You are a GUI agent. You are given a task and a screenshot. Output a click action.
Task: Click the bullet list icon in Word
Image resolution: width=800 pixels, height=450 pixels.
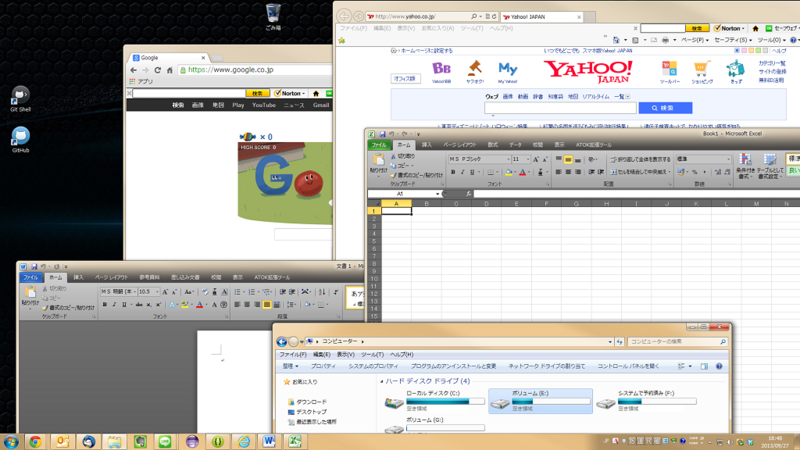pyautogui.click(x=237, y=292)
